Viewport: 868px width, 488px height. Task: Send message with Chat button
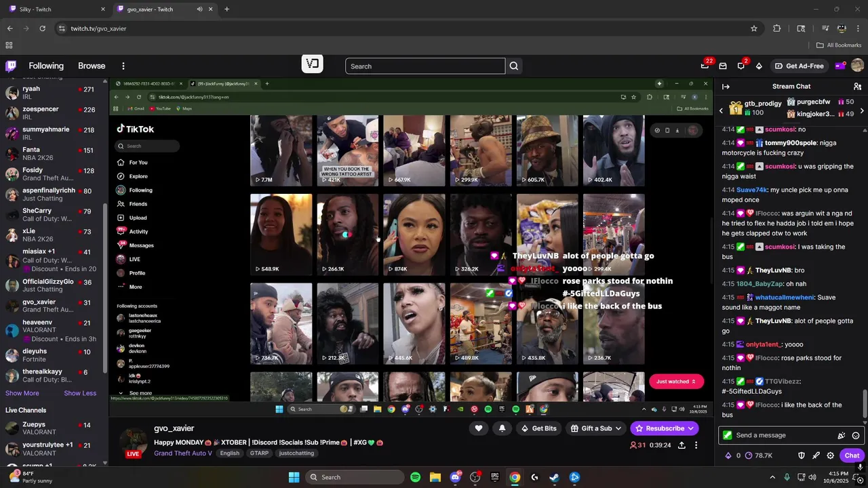852,455
